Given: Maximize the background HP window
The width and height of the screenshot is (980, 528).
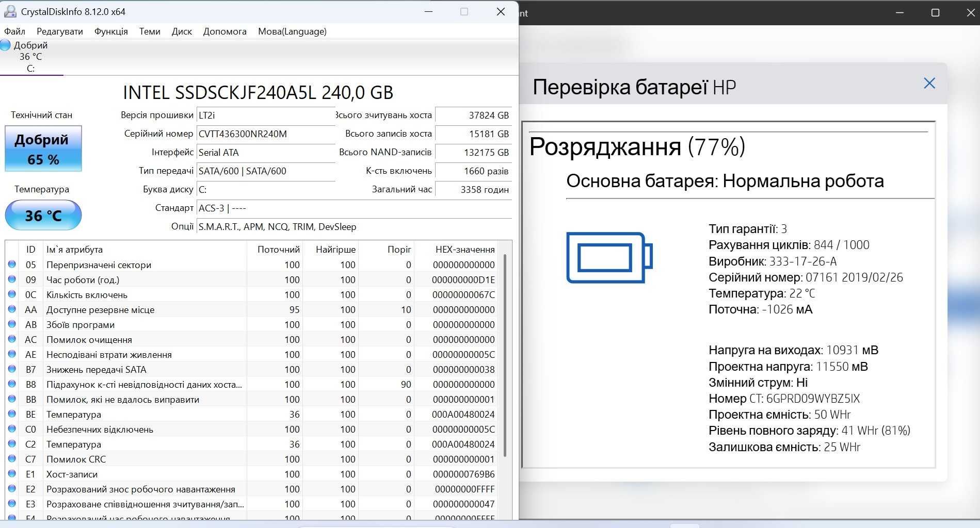Looking at the screenshot, I should point(935,13).
